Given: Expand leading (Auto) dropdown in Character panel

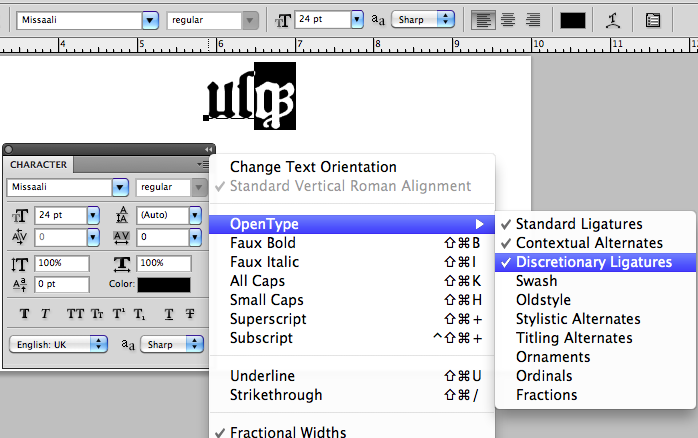Looking at the screenshot, I should (196, 215).
